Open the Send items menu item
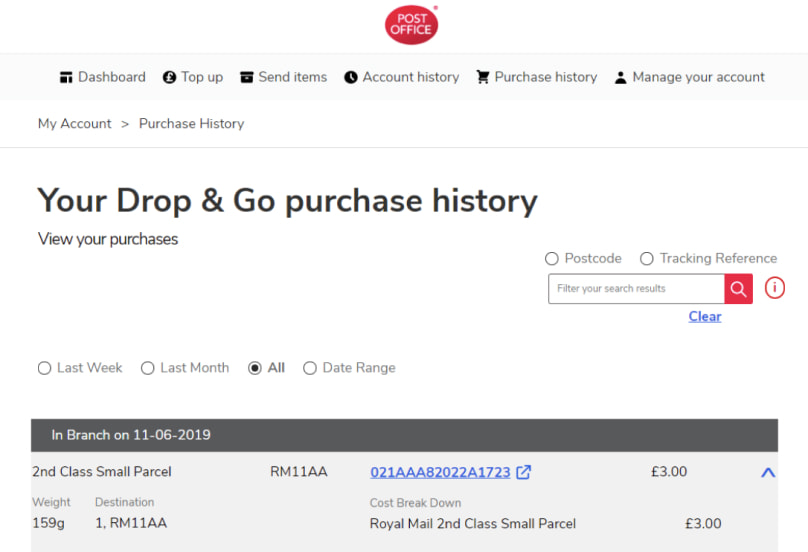808x552 pixels. (x=283, y=77)
